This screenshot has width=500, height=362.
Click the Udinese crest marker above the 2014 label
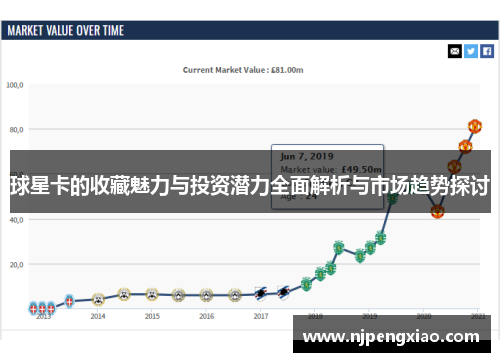tap(98, 299)
